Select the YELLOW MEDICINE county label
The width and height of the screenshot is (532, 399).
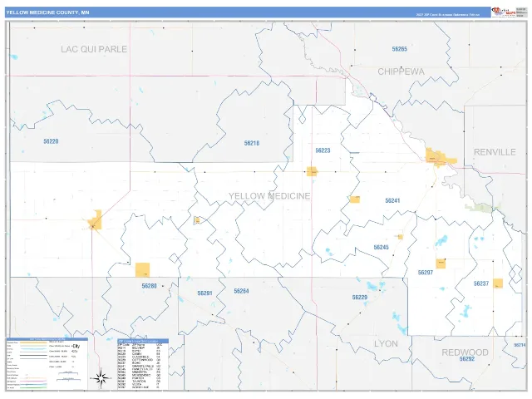tap(269, 196)
